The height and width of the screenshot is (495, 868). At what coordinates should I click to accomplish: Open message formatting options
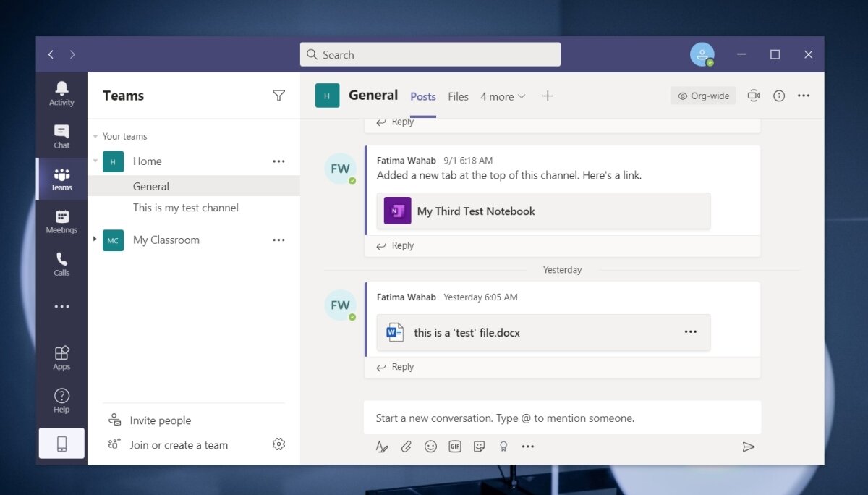(382, 447)
